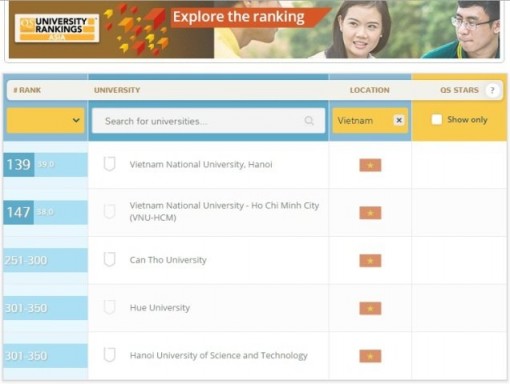Open the QS Stars help question mark

[492, 90]
